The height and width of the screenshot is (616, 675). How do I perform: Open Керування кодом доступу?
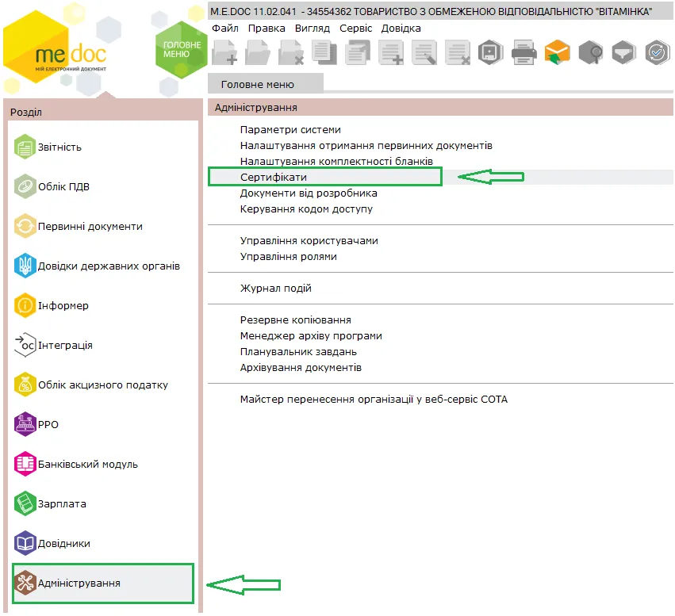click(x=306, y=209)
